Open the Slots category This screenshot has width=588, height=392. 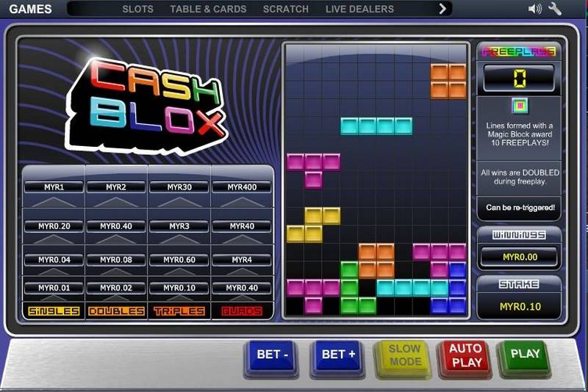(137, 9)
